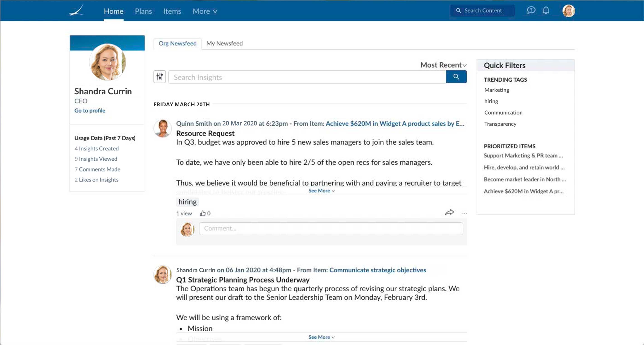
Task: Click 9 Insights Viewed stat
Action: coord(96,159)
